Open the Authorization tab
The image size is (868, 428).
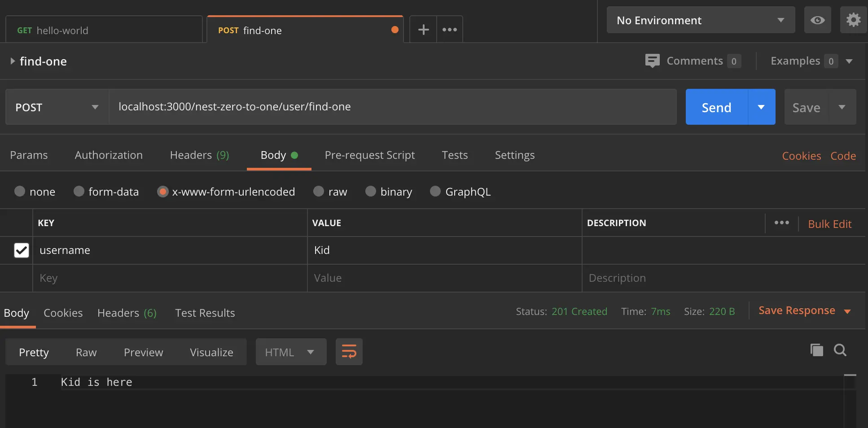click(109, 155)
